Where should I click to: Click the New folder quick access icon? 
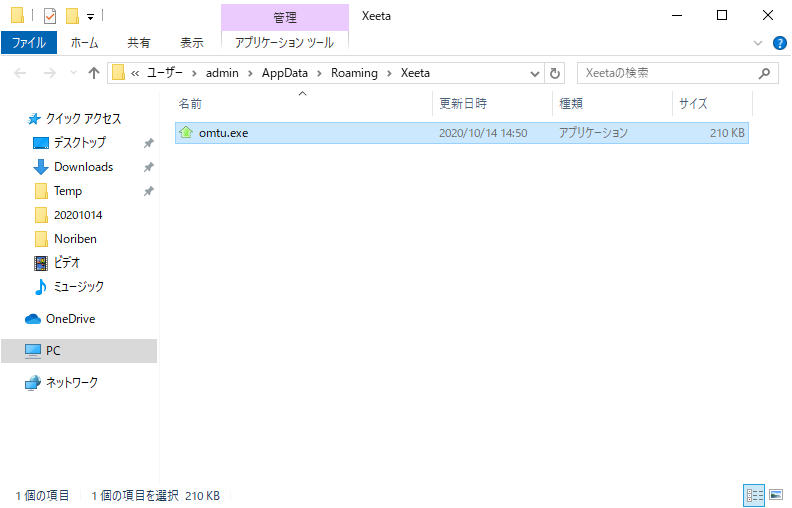[73, 16]
